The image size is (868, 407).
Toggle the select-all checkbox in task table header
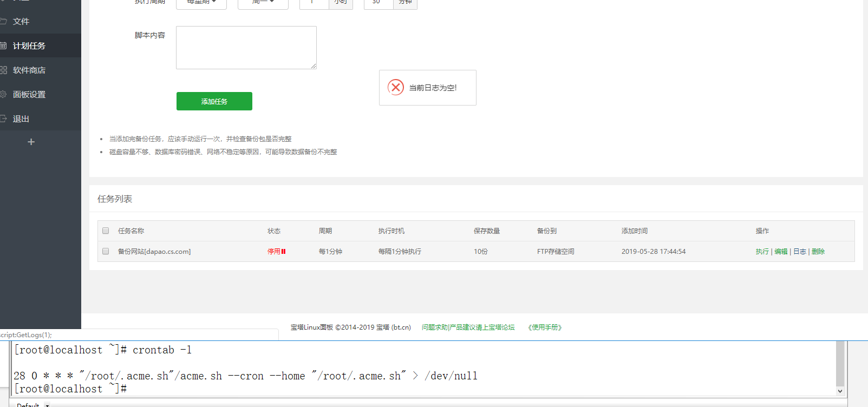106,231
